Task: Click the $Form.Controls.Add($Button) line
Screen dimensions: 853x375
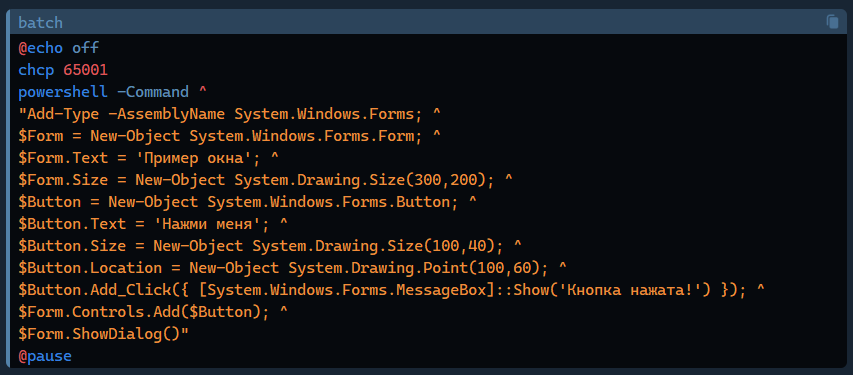Action: coord(153,312)
